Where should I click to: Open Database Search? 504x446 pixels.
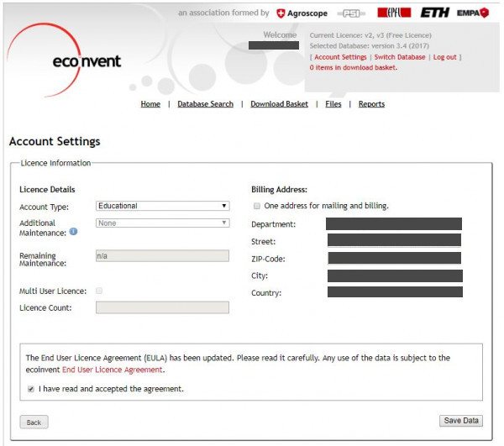click(x=206, y=104)
